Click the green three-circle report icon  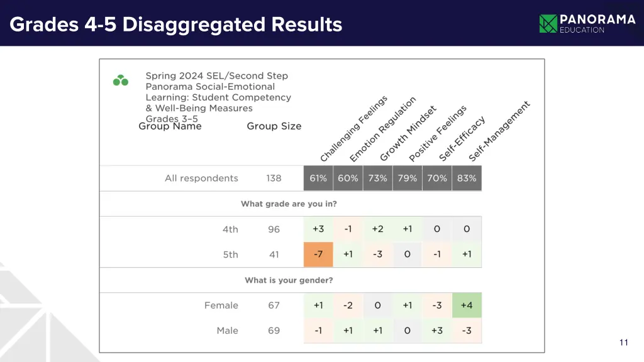coord(120,80)
